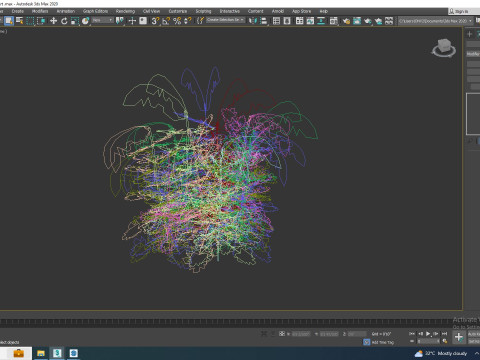480x360 pixels.
Task: Click Render in the Cloud icon
Action: click(378, 21)
